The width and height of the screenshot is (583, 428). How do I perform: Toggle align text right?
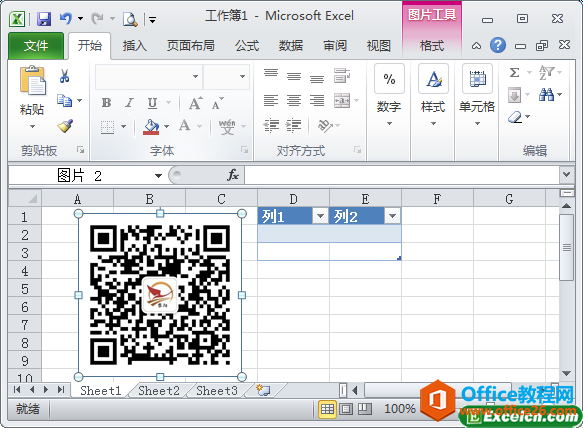click(317, 100)
